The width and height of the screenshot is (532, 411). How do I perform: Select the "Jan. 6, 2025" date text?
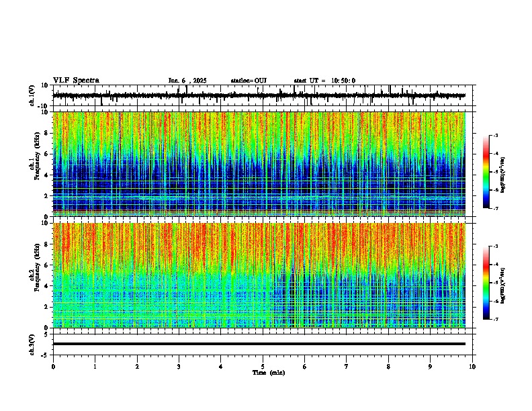pyautogui.click(x=187, y=81)
